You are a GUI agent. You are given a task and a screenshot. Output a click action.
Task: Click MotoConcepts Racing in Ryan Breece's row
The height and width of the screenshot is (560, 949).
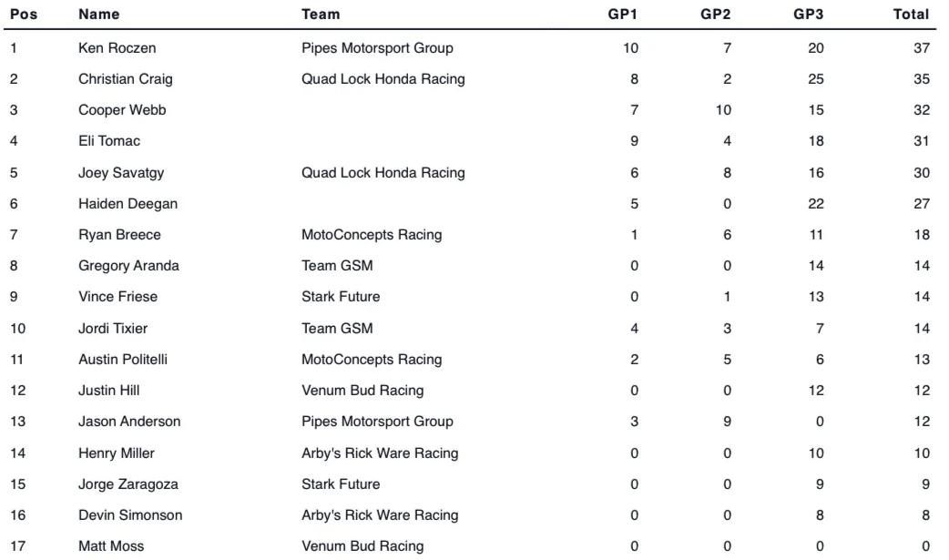coord(372,235)
